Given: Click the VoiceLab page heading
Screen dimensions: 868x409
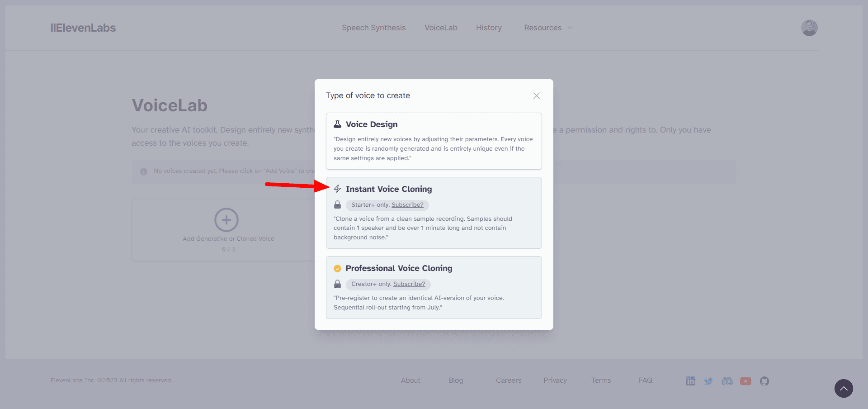Looking at the screenshot, I should [x=170, y=105].
